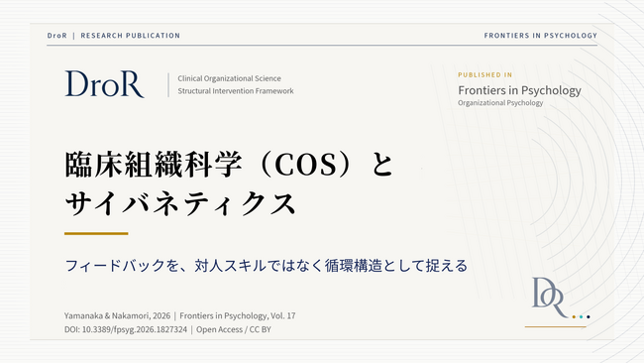Click 'Yamanaka & Nakamori, 2026' citation

(117, 315)
